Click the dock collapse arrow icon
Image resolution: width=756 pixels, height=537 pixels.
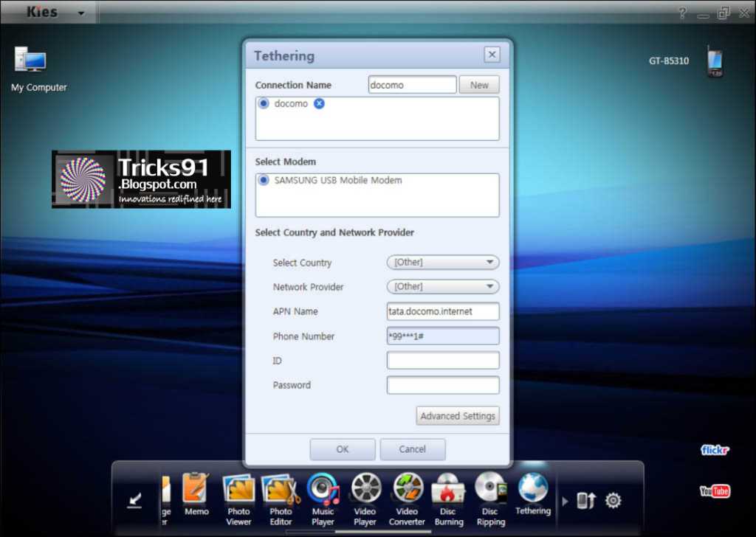pyautogui.click(x=134, y=500)
